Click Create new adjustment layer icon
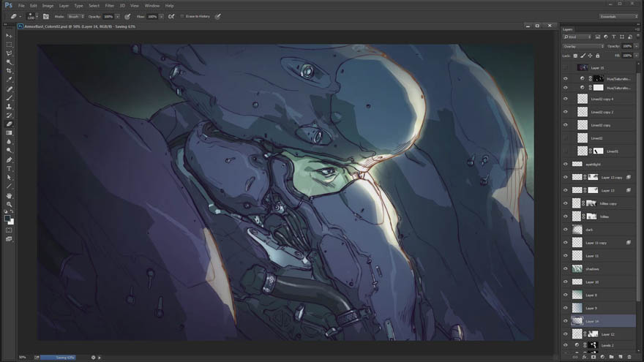The image size is (644, 362). click(x=602, y=357)
